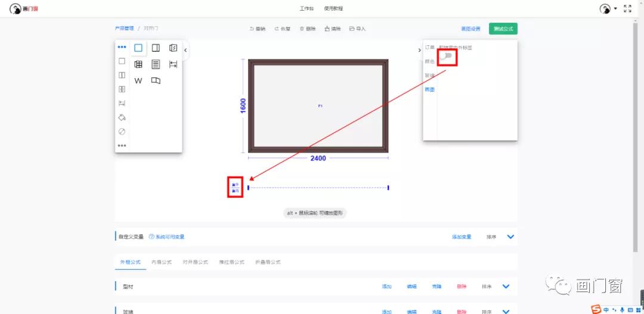644x314 pixels.
Task: Open the 推拉扇公式 tab
Action: click(231, 262)
